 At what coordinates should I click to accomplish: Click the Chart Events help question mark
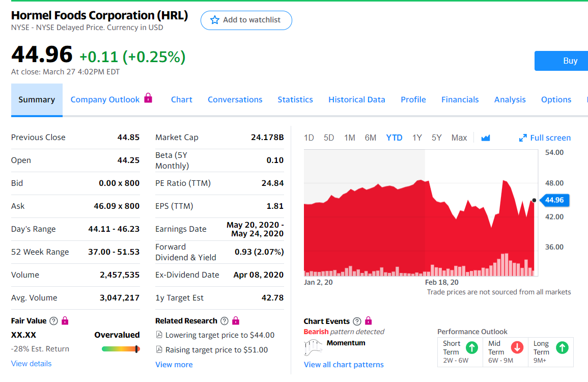357,321
